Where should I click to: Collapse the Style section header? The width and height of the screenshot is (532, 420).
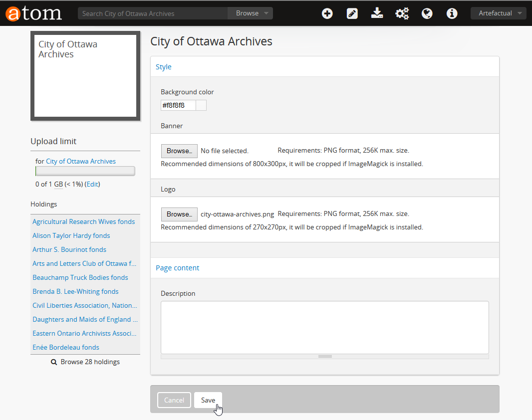[164, 67]
